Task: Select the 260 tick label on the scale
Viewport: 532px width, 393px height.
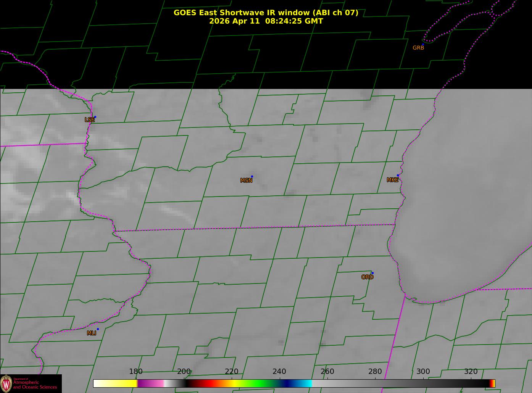Action: [x=327, y=372]
